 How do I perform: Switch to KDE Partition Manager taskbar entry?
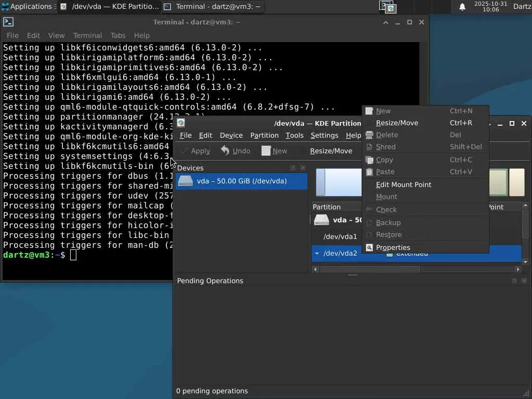pyautogui.click(x=109, y=6)
